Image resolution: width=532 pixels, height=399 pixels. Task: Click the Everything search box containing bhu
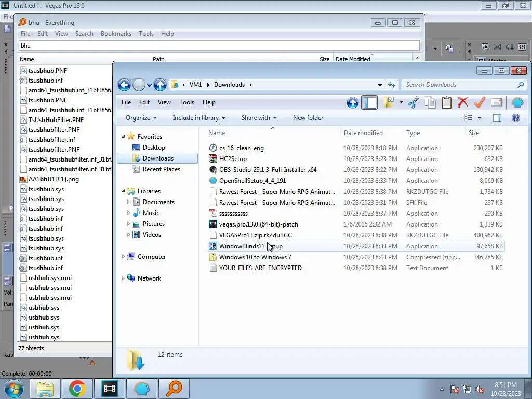219,46
